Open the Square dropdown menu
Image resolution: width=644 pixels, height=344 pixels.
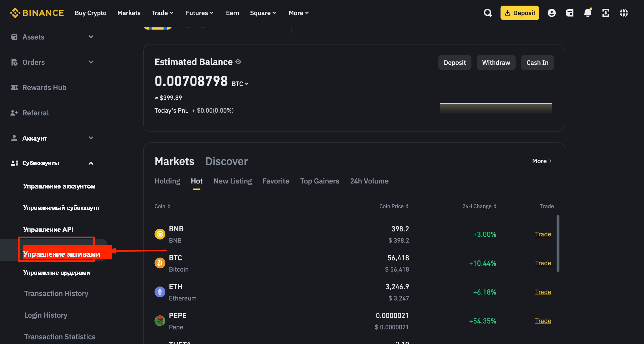[x=263, y=13]
